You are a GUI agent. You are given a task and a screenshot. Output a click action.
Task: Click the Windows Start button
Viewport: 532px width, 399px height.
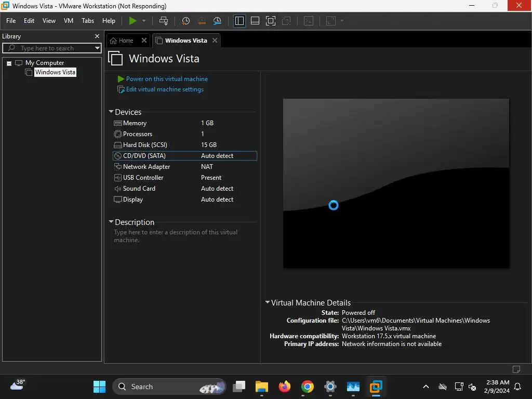pyautogui.click(x=99, y=387)
